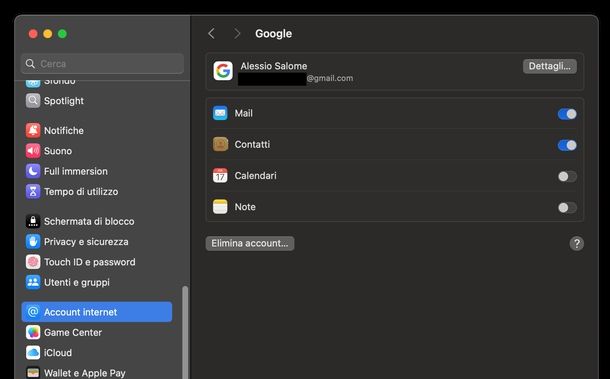Go back with the left chevron
This screenshot has width=610, height=379.
pyautogui.click(x=211, y=33)
